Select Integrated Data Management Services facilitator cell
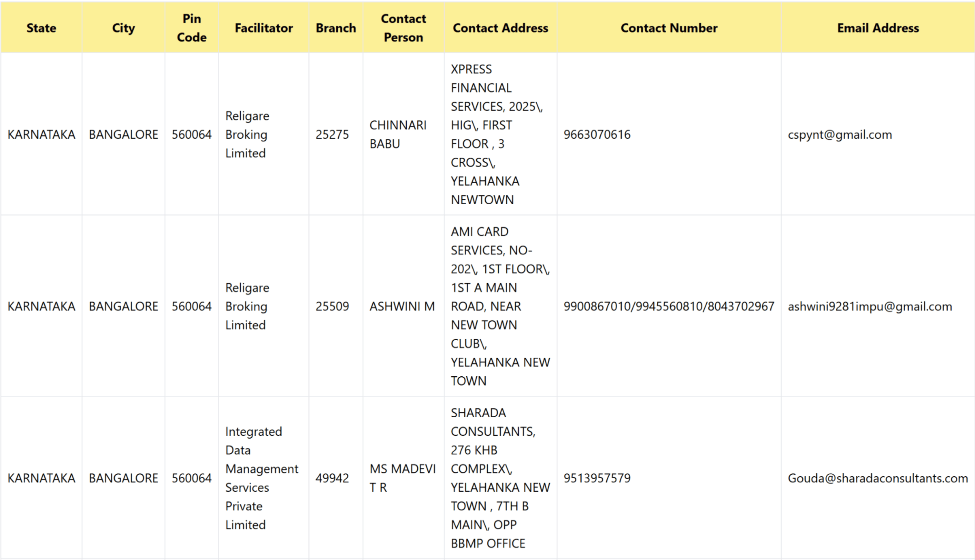Screen dimensions: 975x560 tap(264, 478)
